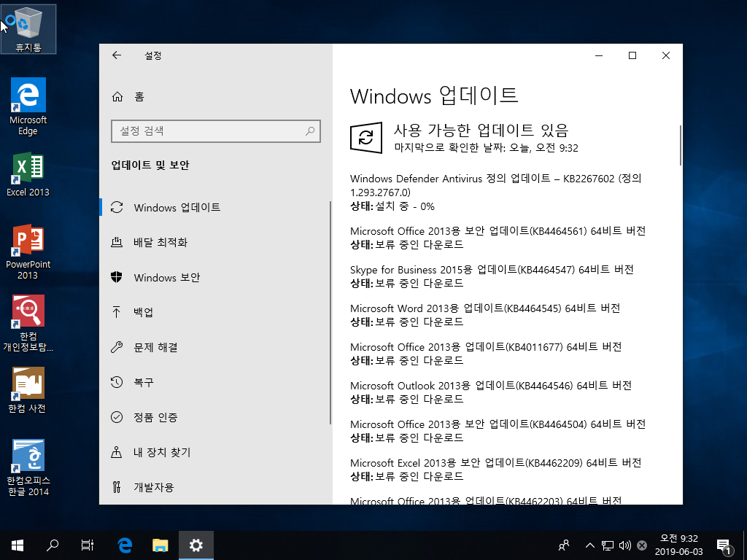
Task: Select the 배달 최적화 sidebar icon
Action: pos(117,242)
